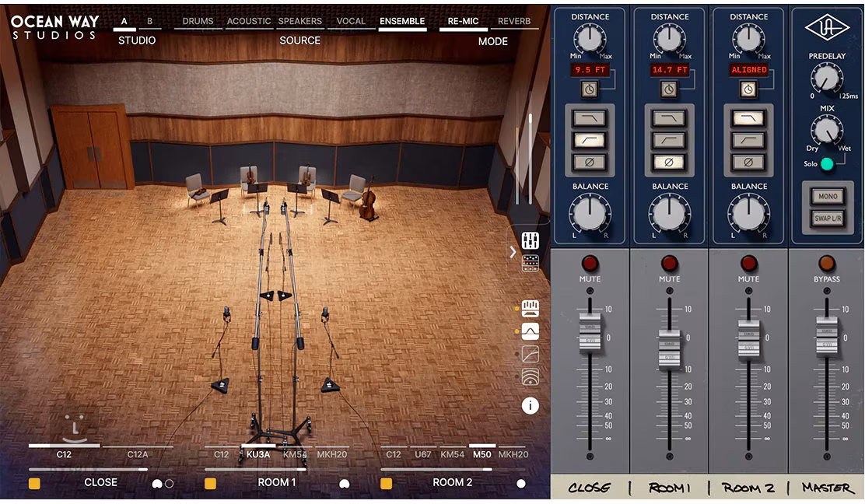This screenshot has width=865, height=504.
Task: Click the Room 1 time-align clock icon
Action: pyautogui.click(x=669, y=89)
